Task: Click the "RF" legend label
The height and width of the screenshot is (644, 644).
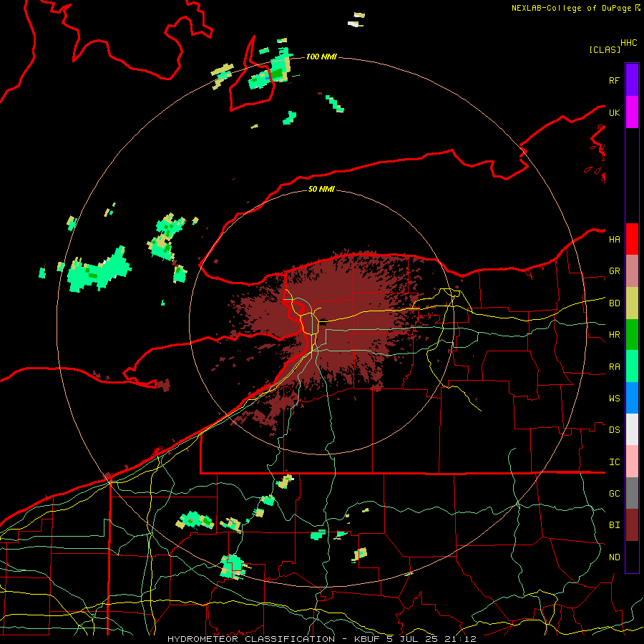Action: pyautogui.click(x=615, y=80)
